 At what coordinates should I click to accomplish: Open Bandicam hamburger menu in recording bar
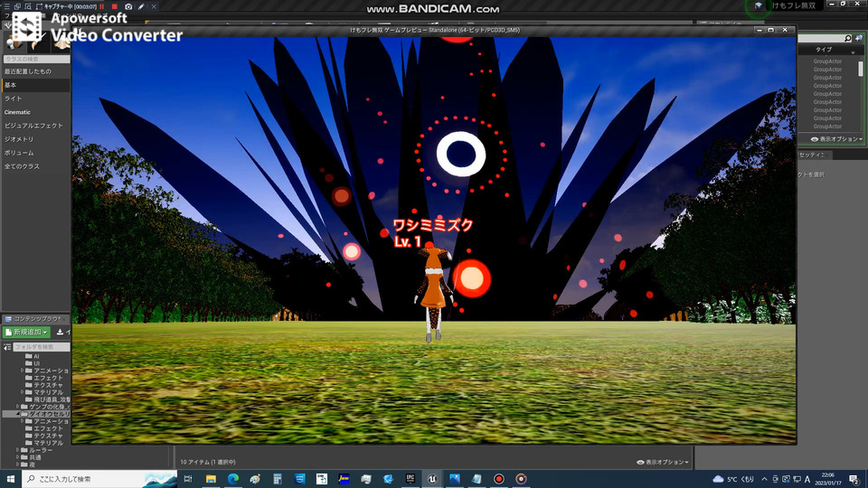pyautogui.click(x=6, y=6)
